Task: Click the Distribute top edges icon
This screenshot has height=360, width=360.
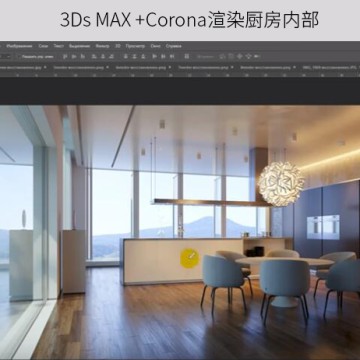Action: 125,56
